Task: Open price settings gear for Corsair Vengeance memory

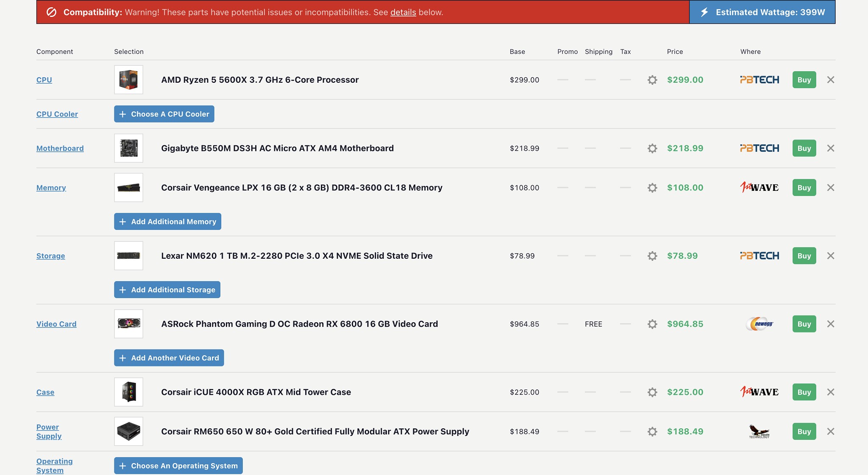Action: [x=652, y=187]
